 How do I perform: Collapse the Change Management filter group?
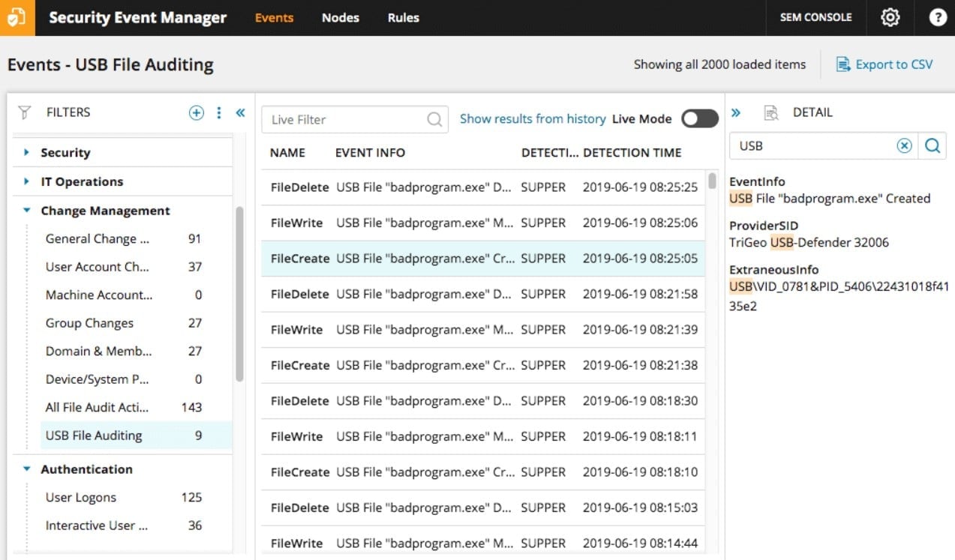[x=26, y=211]
